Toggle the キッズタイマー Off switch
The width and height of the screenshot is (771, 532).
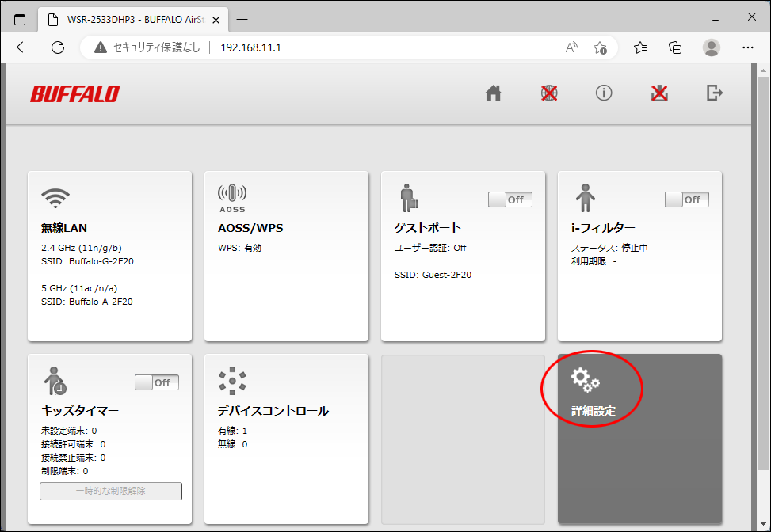157,382
